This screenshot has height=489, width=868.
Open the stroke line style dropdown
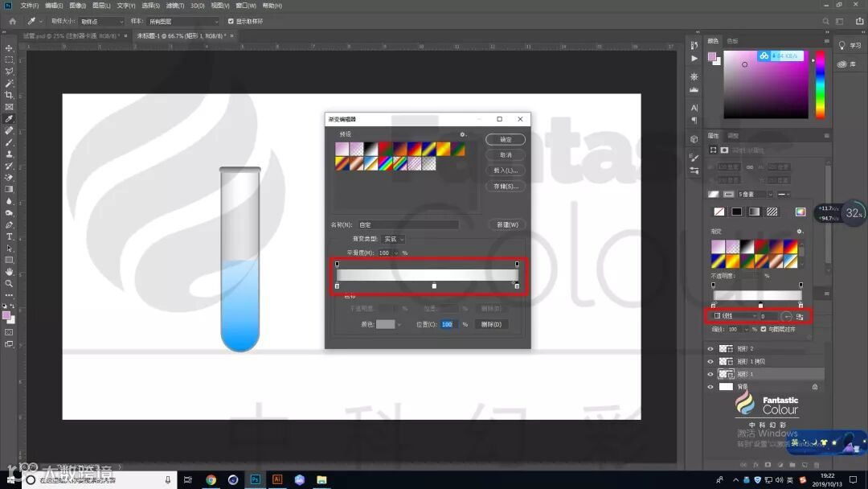(x=784, y=195)
